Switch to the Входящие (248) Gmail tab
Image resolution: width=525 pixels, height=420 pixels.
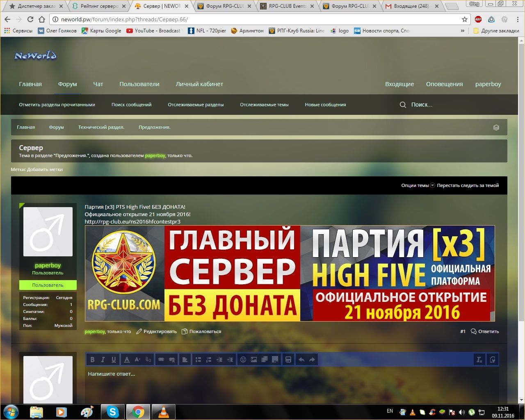tap(411, 6)
